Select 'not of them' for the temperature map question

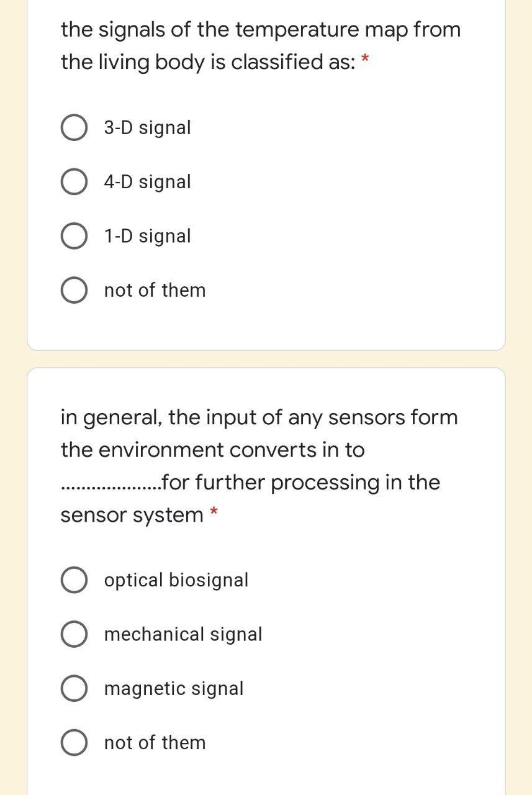[73, 289]
